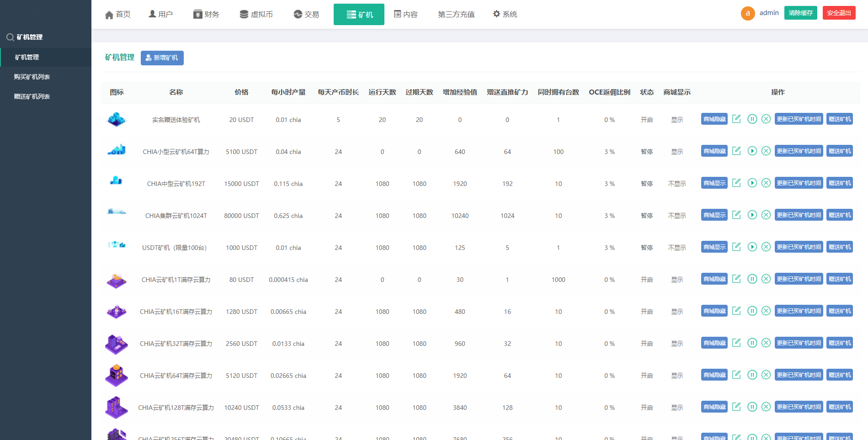Click the sidebar search icon

pos(10,37)
